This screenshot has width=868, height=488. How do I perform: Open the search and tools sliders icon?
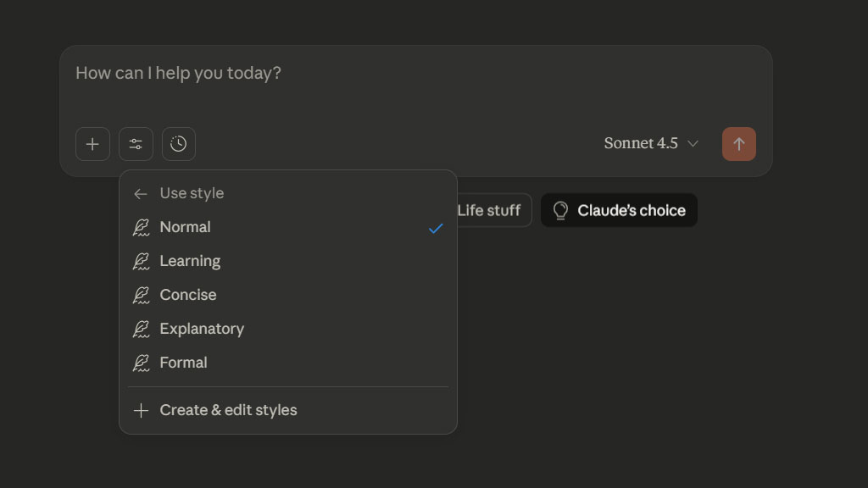pyautogui.click(x=136, y=144)
